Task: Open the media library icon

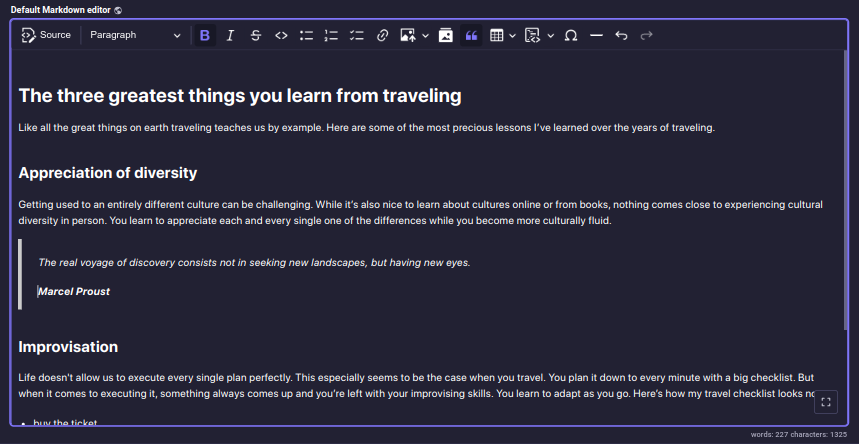Action: tap(446, 35)
